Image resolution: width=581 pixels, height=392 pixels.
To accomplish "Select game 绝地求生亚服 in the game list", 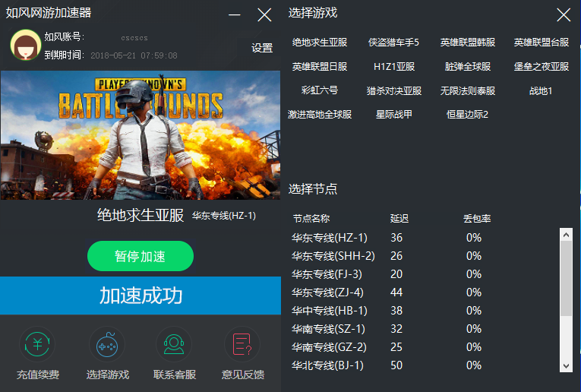I will [320, 43].
